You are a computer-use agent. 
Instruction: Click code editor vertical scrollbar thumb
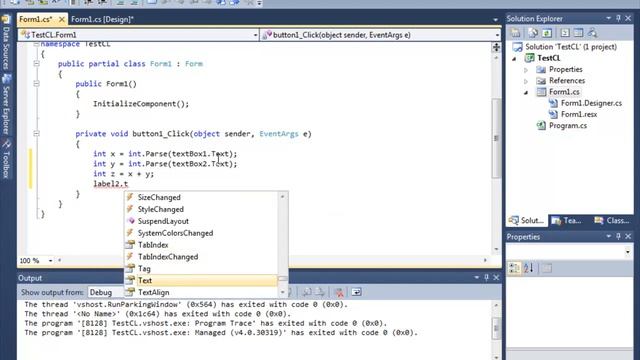click(496, 138)
